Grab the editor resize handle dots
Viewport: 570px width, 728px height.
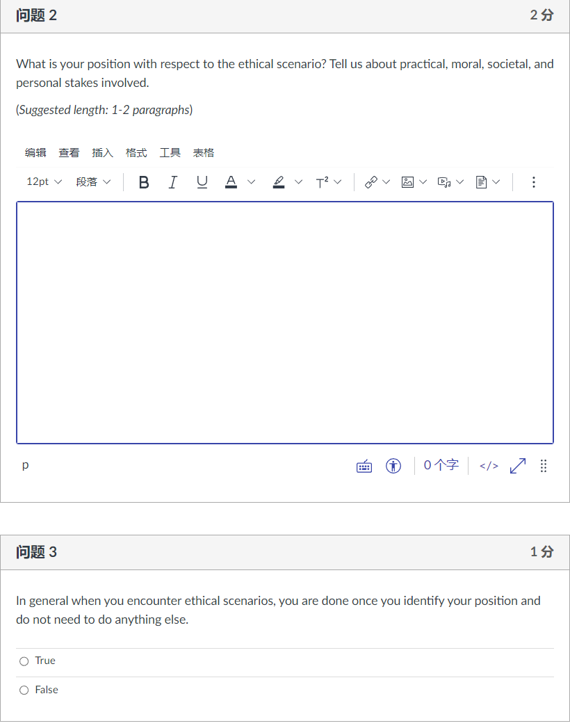coord(544,466)
